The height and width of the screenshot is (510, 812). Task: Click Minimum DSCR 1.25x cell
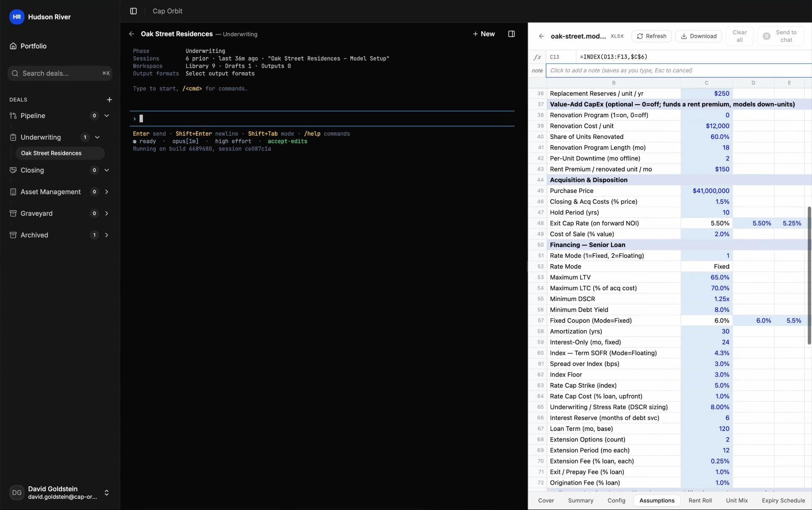(x=706, y=299)
